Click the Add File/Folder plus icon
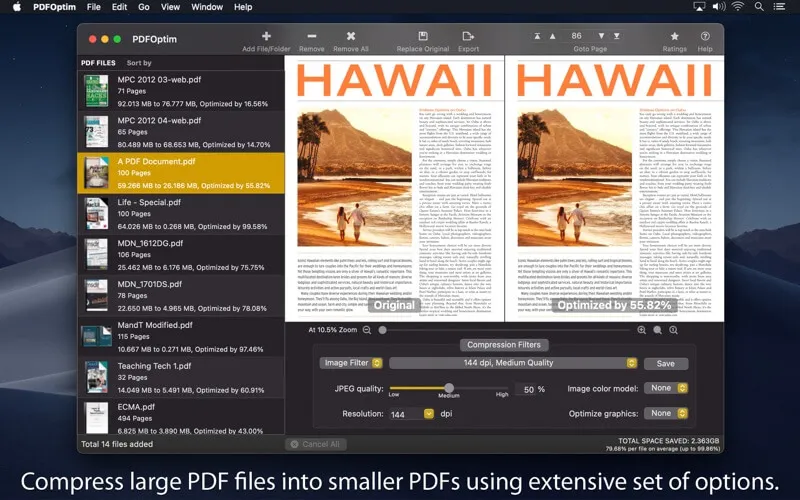Viewport: 800px width, 500px height. tap(266, 36)
